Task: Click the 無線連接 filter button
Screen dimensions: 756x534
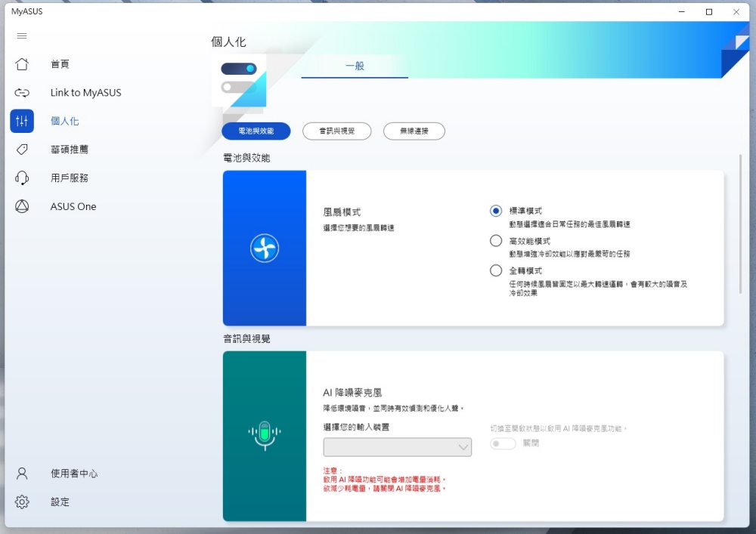Action: pyautogui.click(x=414, y=131)
